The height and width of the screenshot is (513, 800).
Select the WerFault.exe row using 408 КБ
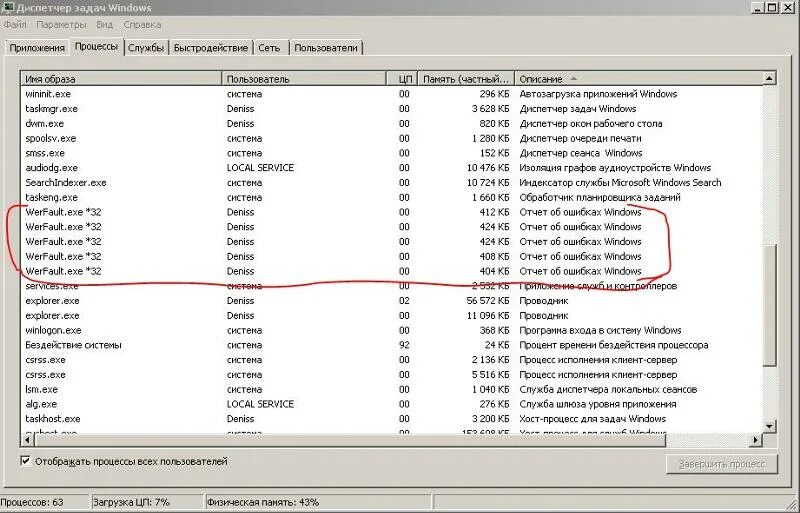(392, 256)
